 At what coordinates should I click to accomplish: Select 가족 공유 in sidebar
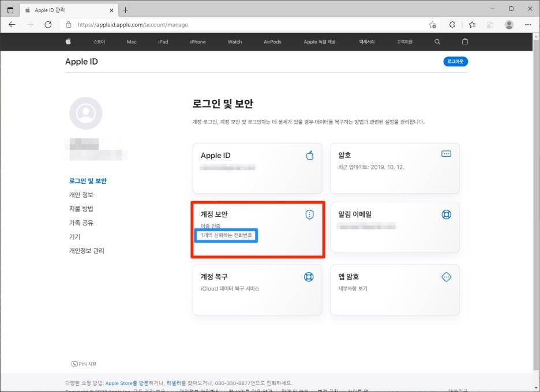(x=81, y=223)
